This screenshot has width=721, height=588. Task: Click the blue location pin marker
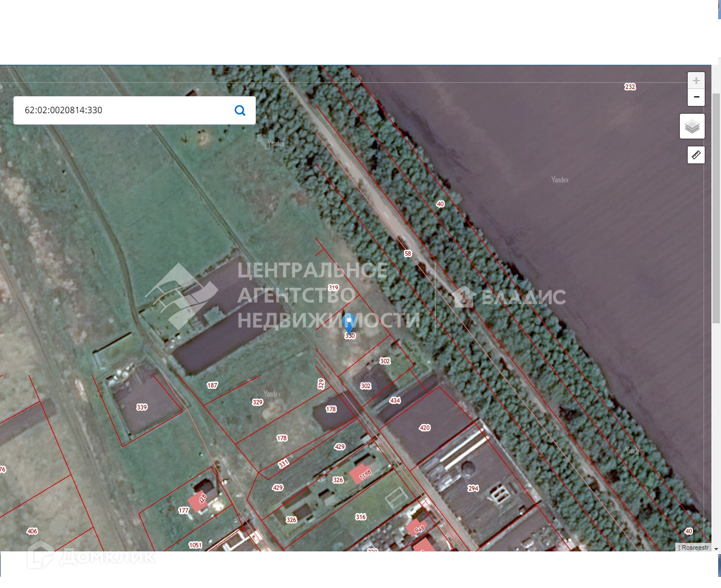[x=349, y=324]
